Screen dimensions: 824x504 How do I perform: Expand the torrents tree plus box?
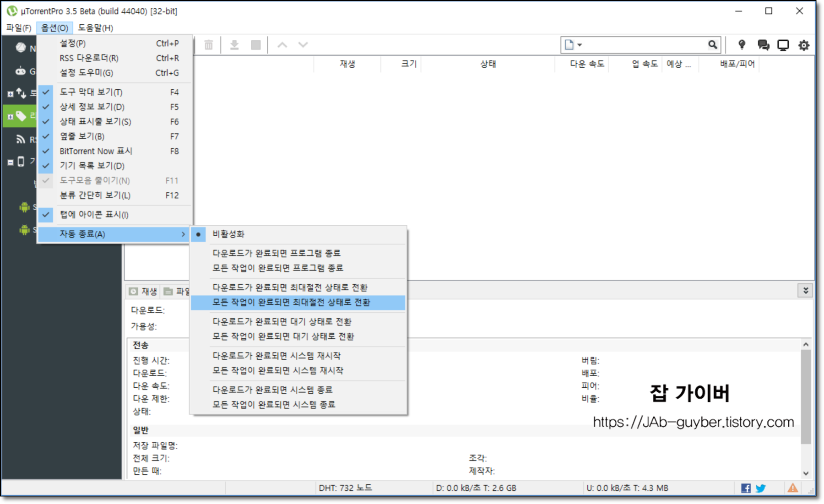coord(10,94)
